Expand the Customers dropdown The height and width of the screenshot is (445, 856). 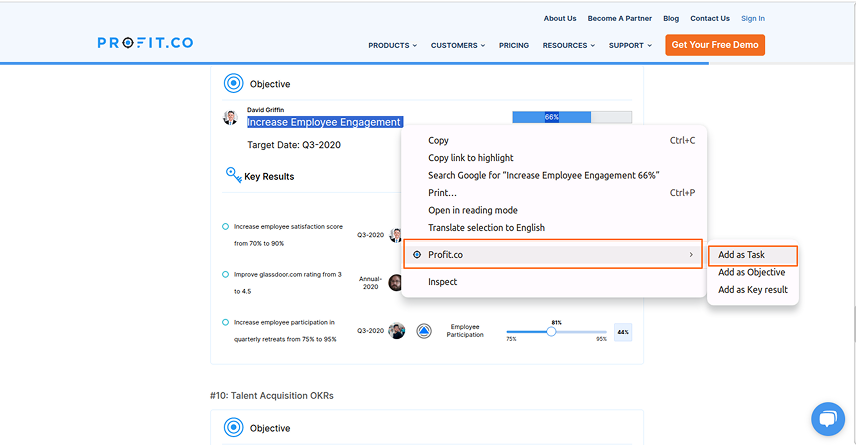tap(458, 45)
